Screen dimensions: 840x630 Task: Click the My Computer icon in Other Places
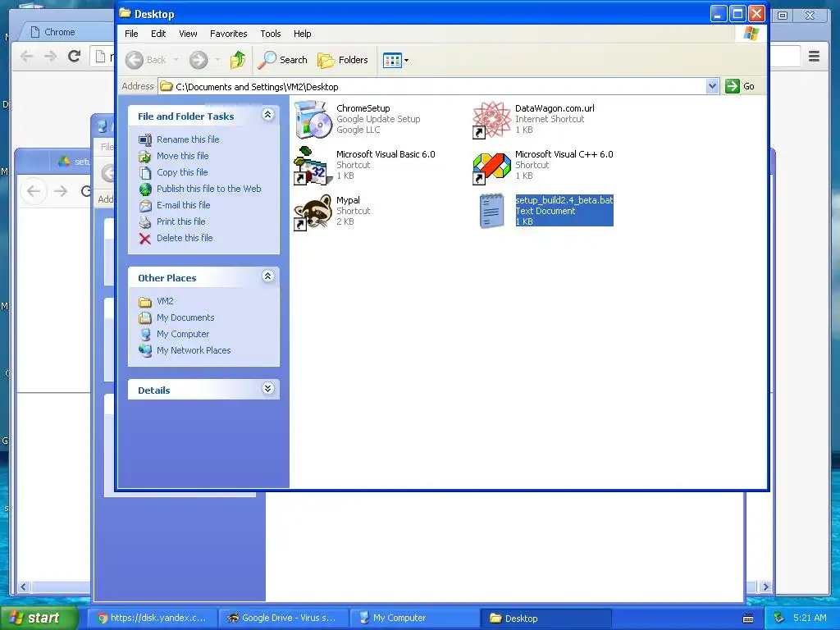tap(145, 335)
